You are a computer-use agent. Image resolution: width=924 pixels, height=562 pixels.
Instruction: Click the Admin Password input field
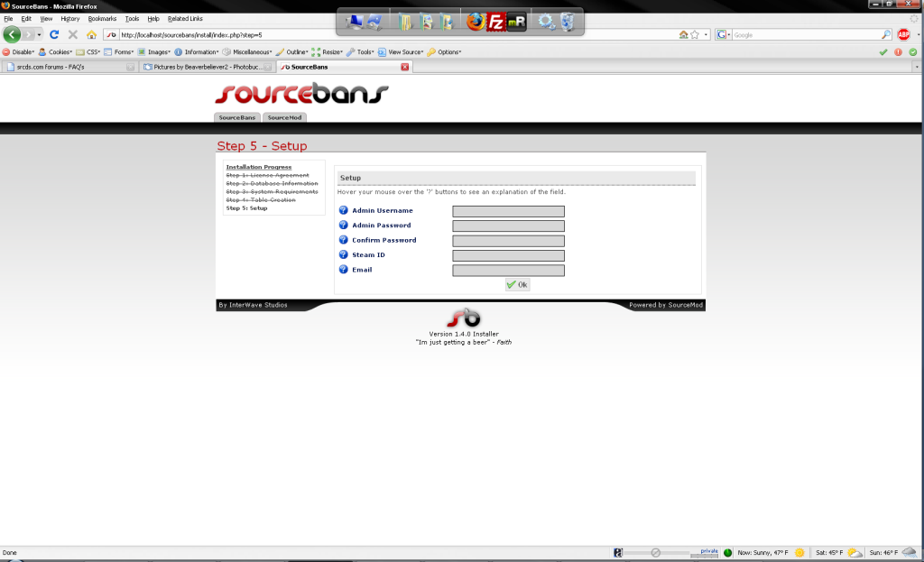[x=508, y=226]
